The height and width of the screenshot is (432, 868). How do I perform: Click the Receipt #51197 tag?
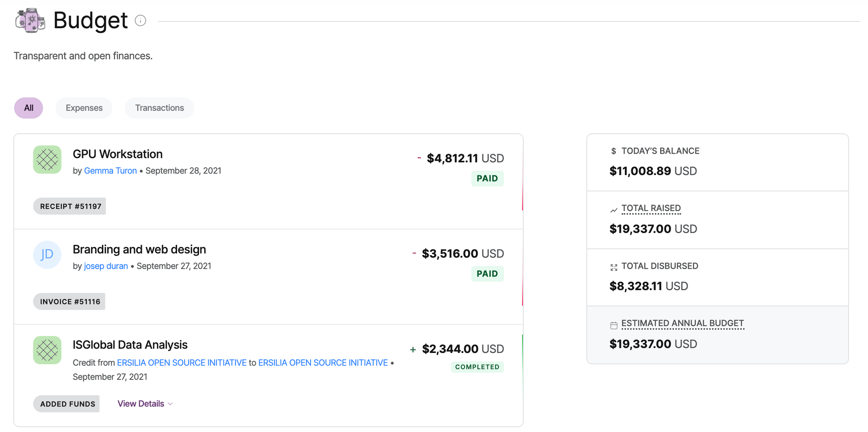pyautogui.click(x=70, y=207)
